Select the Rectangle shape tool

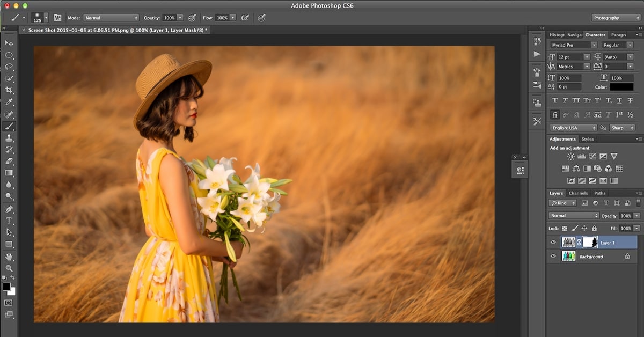point(9,244)
